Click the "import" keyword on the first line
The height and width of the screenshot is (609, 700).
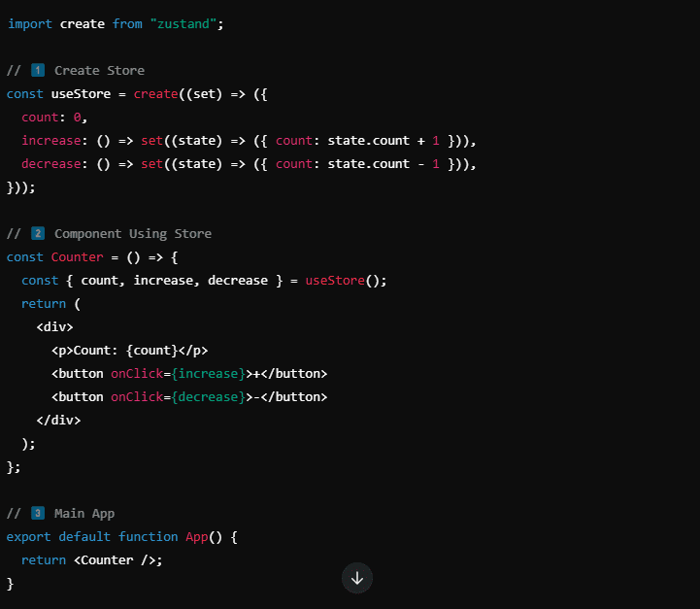[29, 24]
